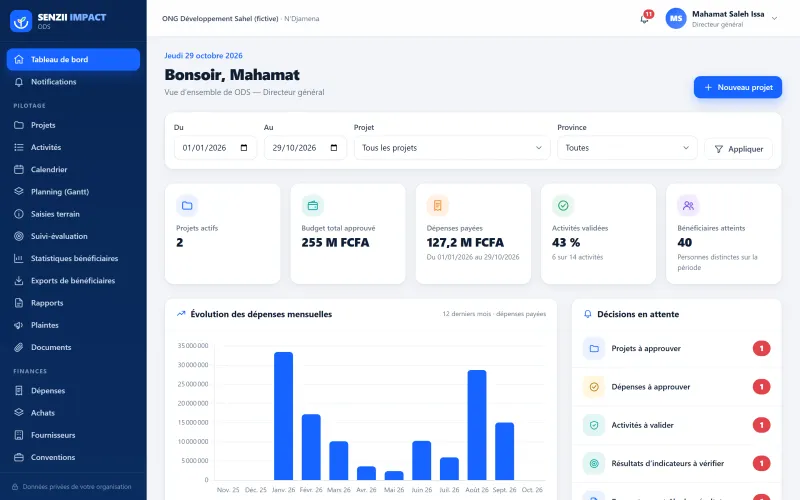This screenshot has width=800, height=500.
Task: Click the shield icon for Activités à valider
Action: pyautogui.click(x=594, y=425)
